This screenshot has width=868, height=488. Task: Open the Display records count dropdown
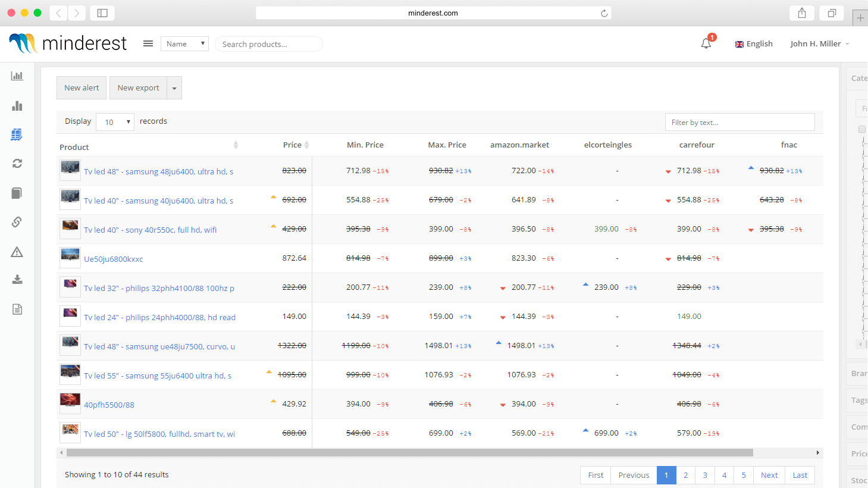tap(115, 122)
